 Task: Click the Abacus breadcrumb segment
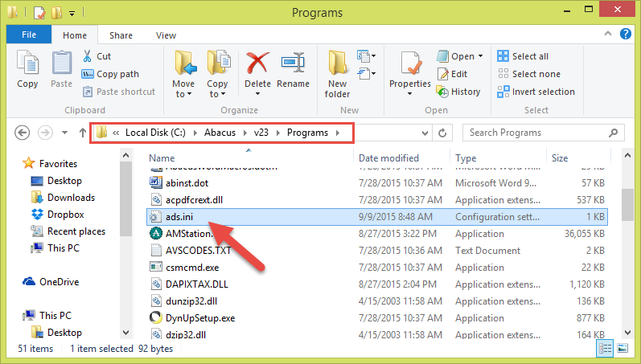(220, 133)
